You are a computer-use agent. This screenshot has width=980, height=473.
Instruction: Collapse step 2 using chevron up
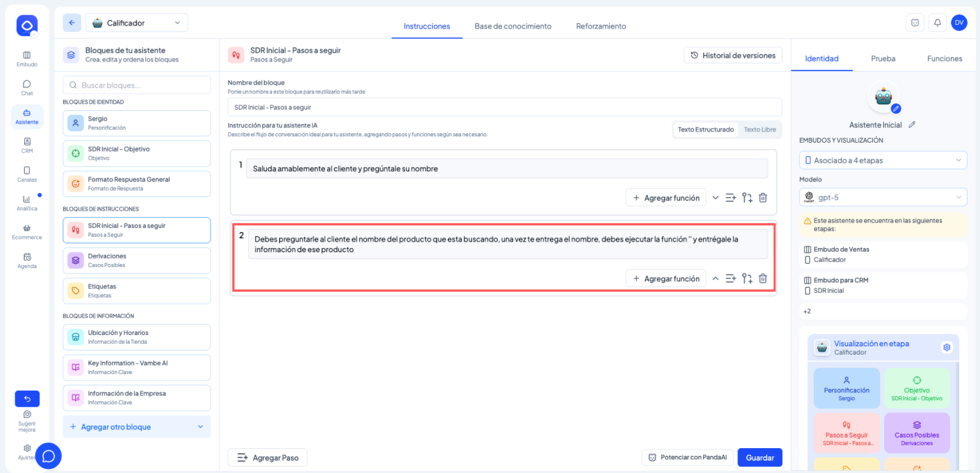pyautogui.click(x=716, y=278)
